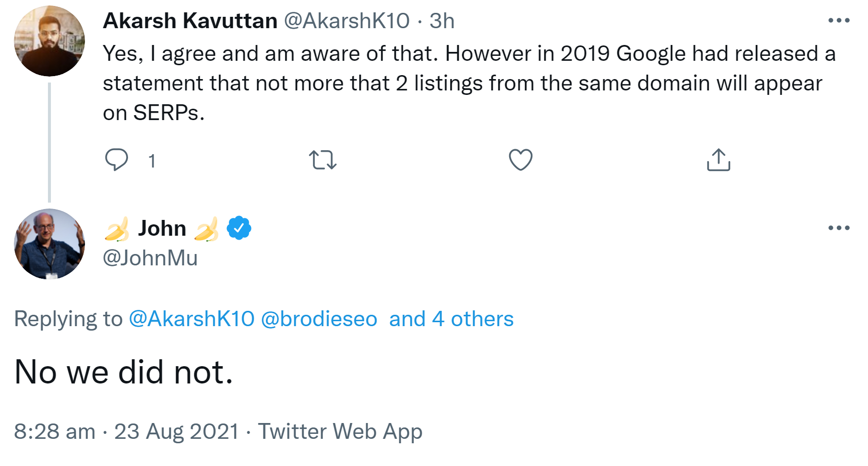Click the '23 Aug 2021' timestamp

pos(177,431)
